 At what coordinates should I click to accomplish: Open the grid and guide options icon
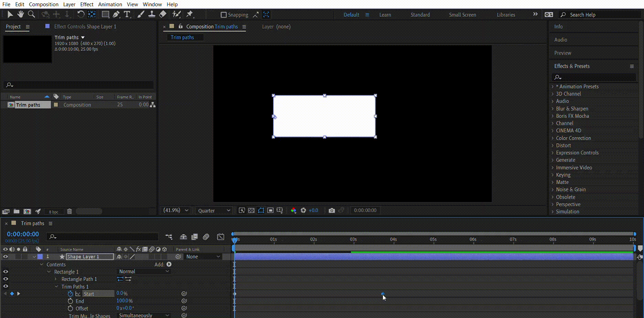coord(280,210)
